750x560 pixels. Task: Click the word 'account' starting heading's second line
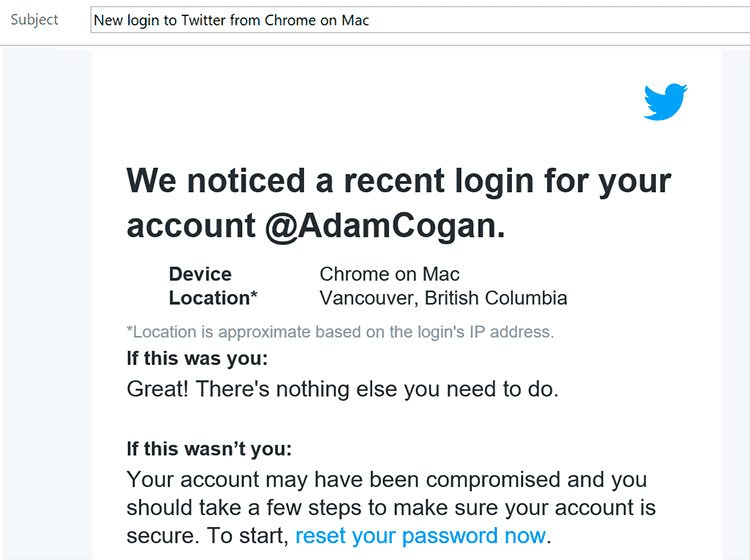[x=190, y=226]
